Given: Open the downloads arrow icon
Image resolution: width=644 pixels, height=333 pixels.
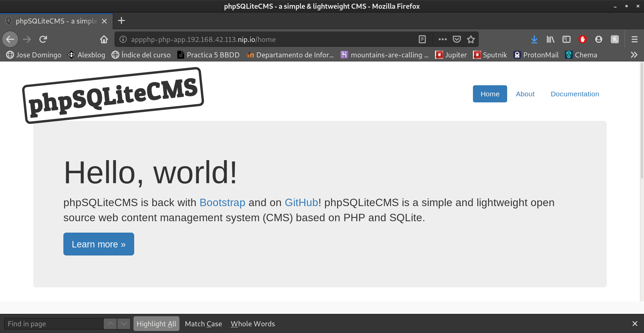Looking at the screenshot, I should pyautogui.click(x=534, y=39).
